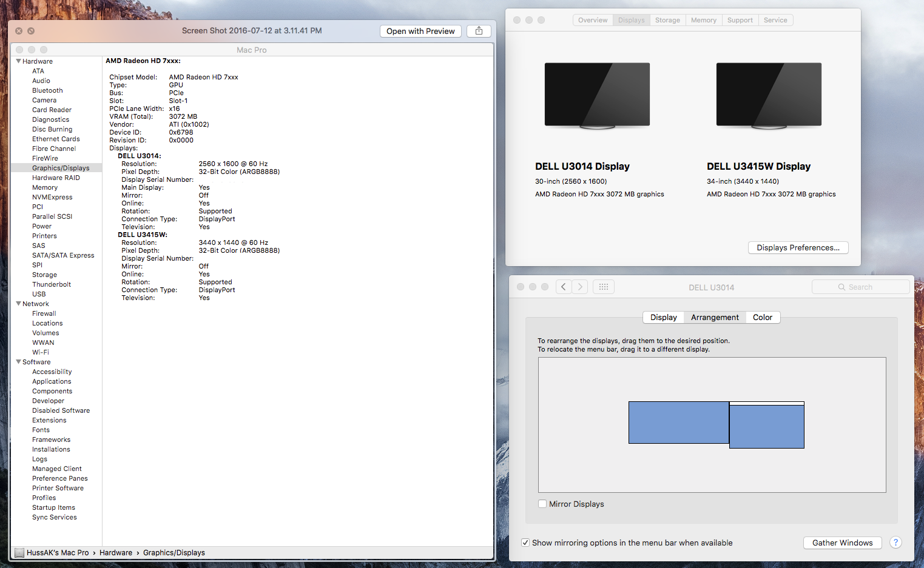924x568 pixels.
Task: Select the Color tab
Action: [x=763, y=317]
